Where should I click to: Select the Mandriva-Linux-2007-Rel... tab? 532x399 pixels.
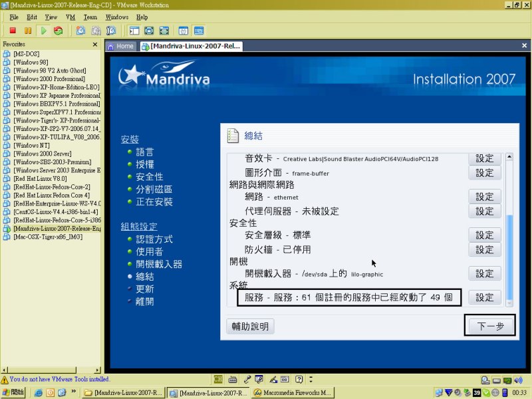click(x=192, y=46)
